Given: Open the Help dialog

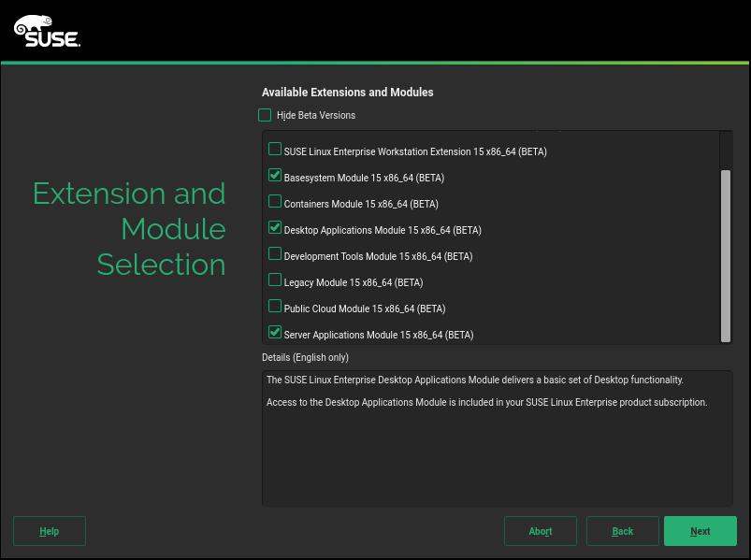Looking at the screenshot, I should 50,531.
